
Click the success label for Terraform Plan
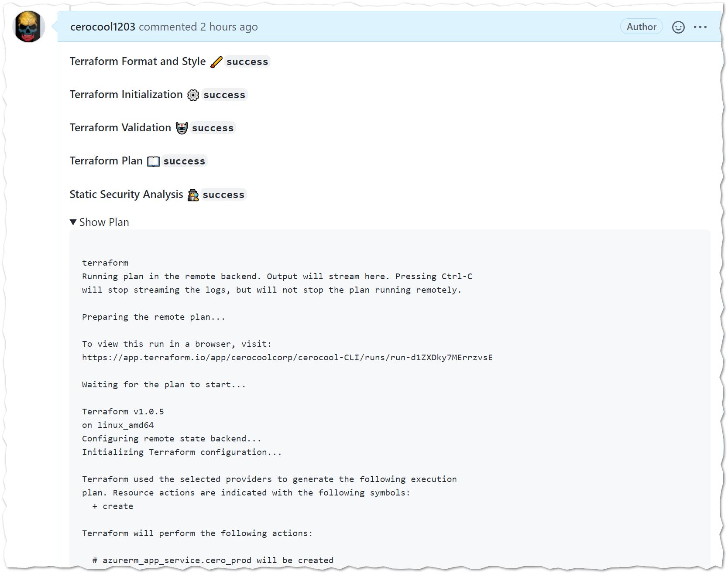pos(184,161)
